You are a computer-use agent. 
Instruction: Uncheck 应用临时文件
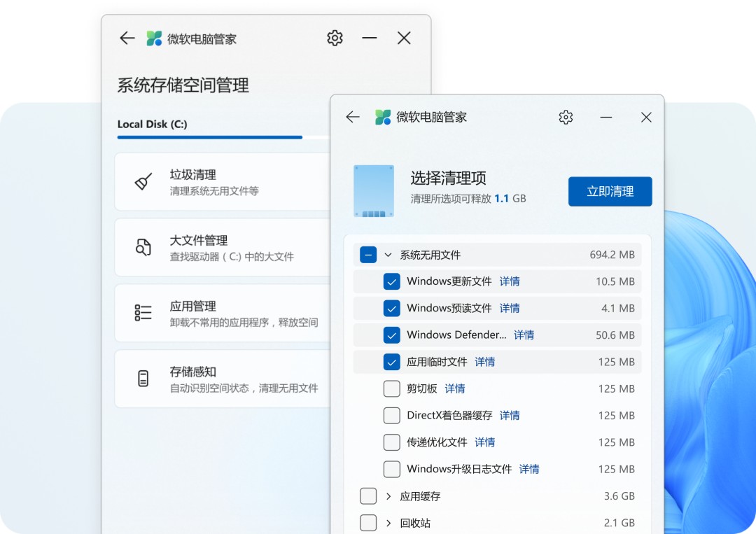[391, 362]
